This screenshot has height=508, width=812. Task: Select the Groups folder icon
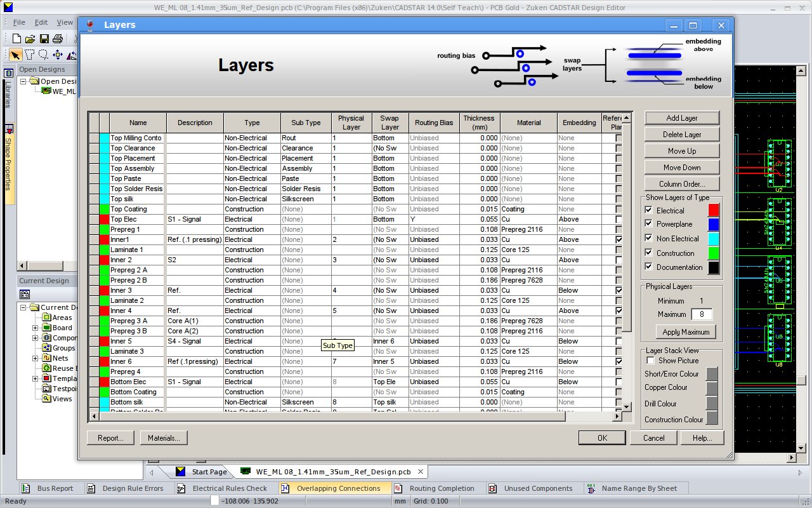pyautogui.click(x=47, y=348)
